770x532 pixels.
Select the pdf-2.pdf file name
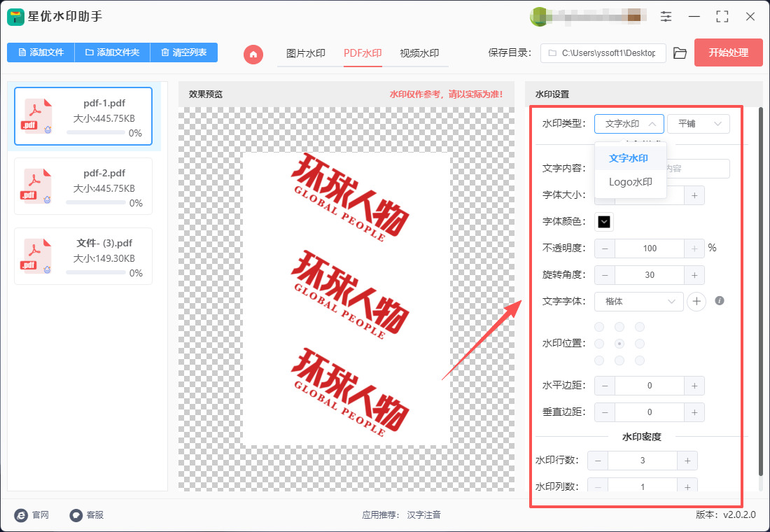pyautogui.click(x=104, y=173)
